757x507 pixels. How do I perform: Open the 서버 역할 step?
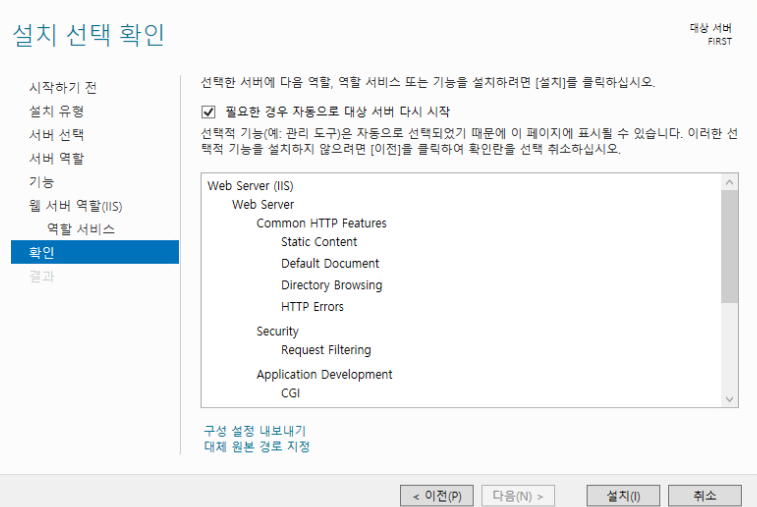click(x=56, y=158)
